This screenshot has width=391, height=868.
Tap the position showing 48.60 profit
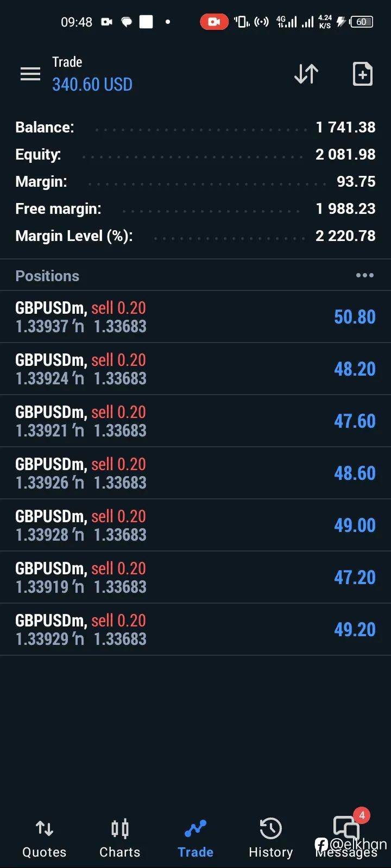tap(195, 473)
